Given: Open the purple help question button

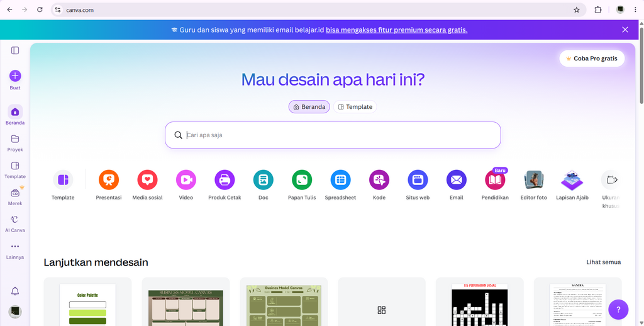Looking at the screenshot, I should (x=618, y=310).
